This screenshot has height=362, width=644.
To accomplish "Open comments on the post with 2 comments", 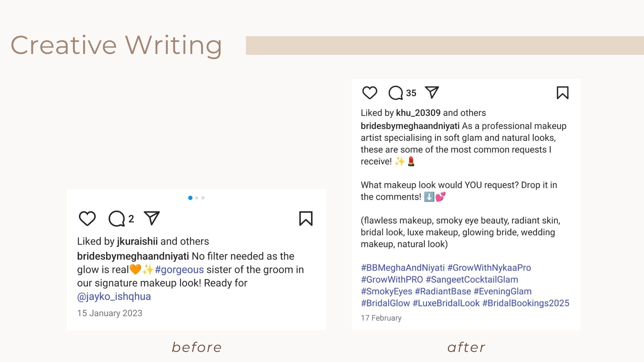I will point(117,219).
